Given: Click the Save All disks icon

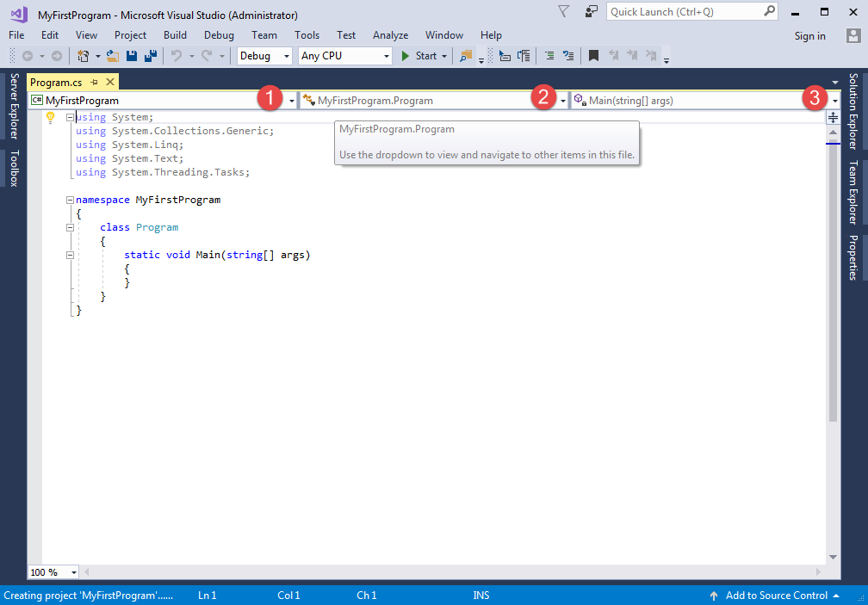Looking at the screenshot, I should (x=151, y=56).
